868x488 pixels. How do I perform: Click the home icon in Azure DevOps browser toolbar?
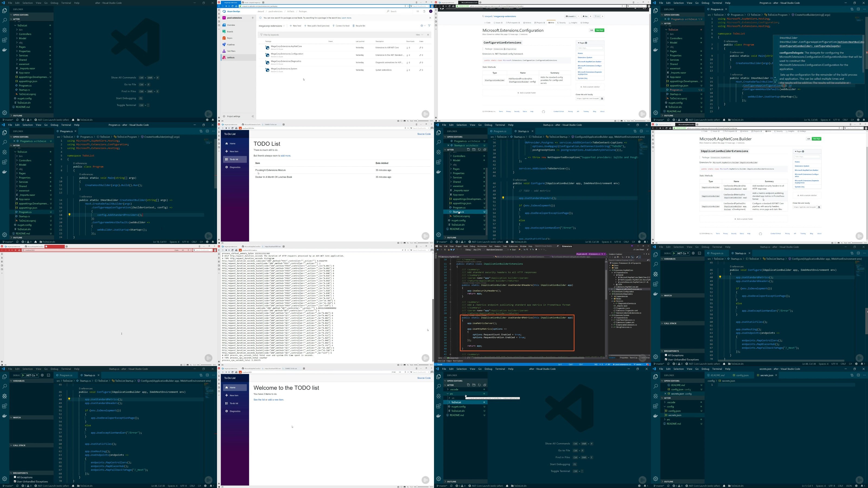coord(236,6)
